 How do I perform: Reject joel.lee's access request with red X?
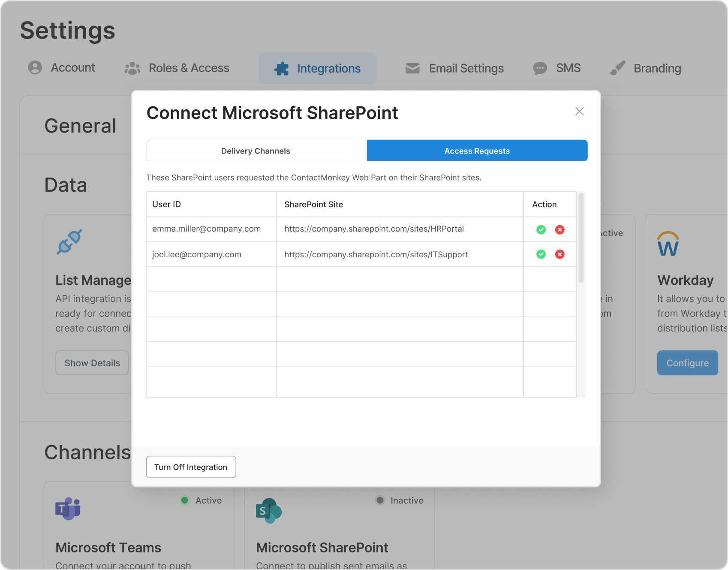click(560, 254)
